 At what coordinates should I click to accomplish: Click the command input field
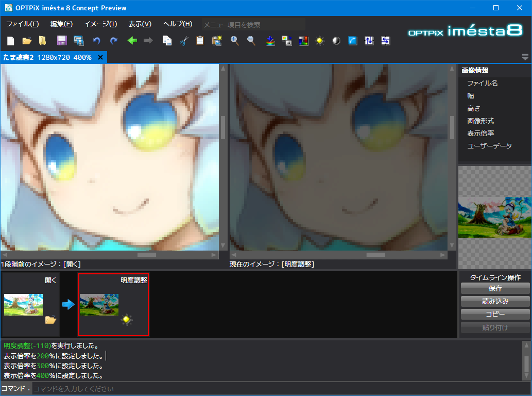pos(281,389)
